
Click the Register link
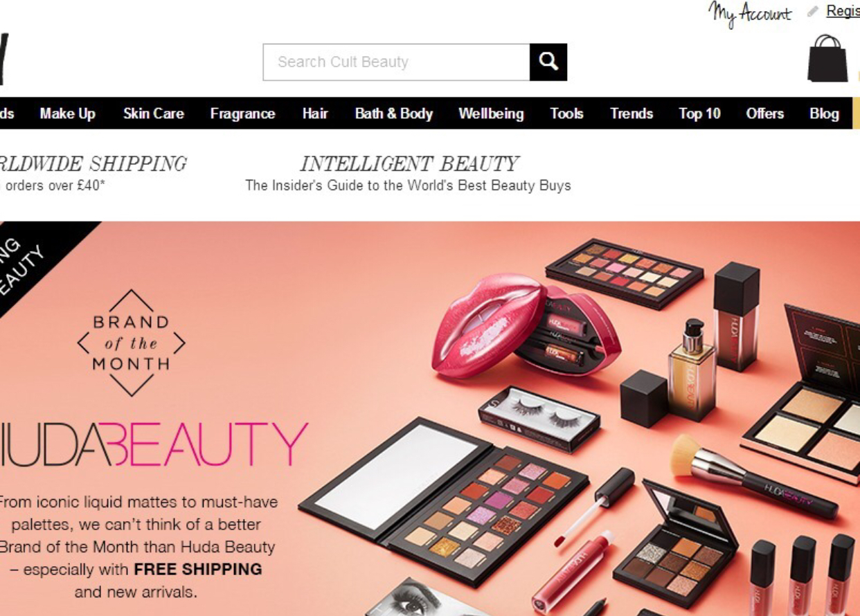click(843, 12)
